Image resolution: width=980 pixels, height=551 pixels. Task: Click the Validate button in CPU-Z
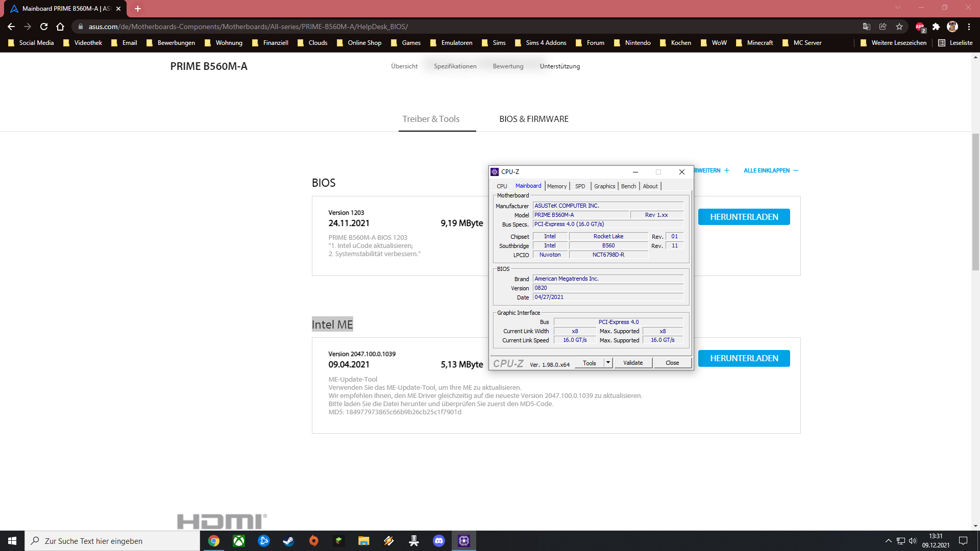click(632, 363)
